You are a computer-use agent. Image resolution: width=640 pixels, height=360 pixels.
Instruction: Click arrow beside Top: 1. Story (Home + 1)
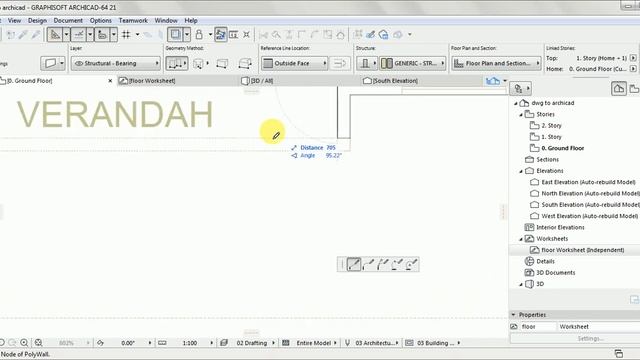[x=633, y=58]
